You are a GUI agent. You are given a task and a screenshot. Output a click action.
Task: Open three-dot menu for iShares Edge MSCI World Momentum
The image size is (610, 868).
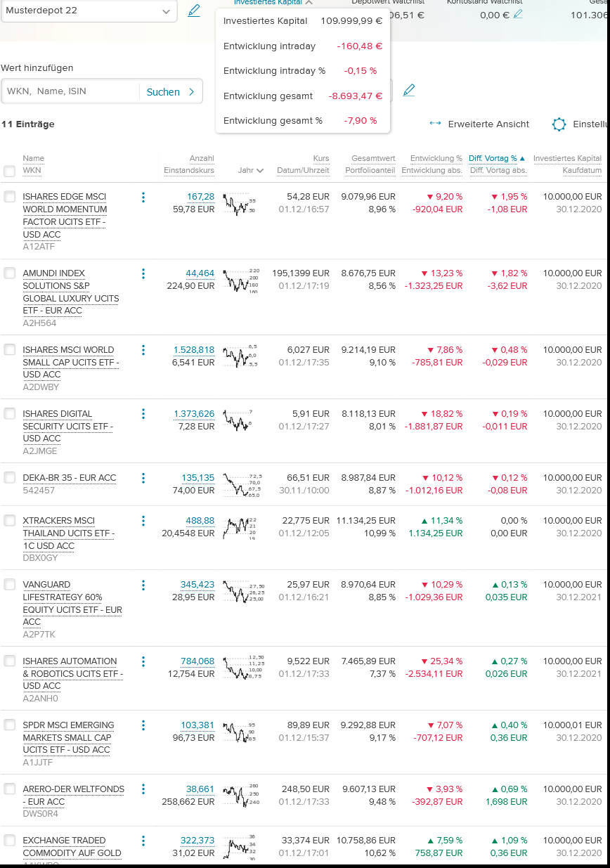point(143,197)
